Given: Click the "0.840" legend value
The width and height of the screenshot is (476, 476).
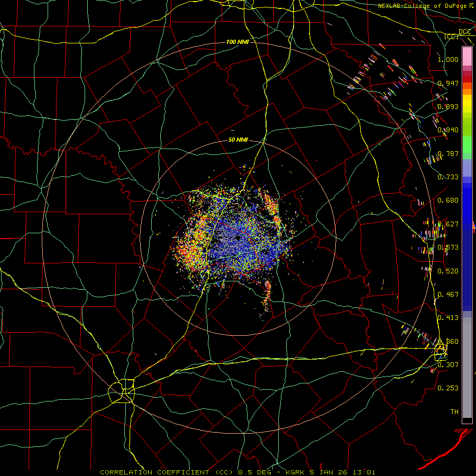Looking at the screenshot, I should (x=448, y=130).
